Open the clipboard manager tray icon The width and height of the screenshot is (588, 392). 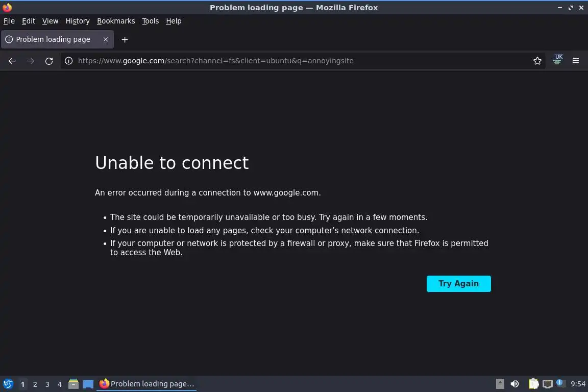click(x=533, y=384)
